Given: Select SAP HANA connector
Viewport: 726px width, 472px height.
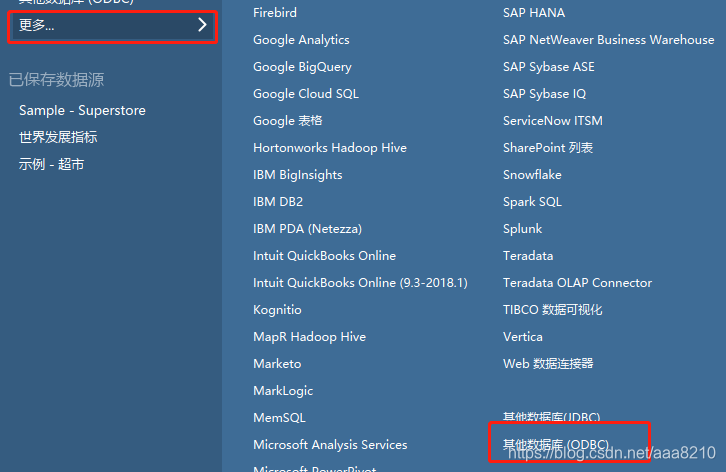Looking at the screenshot, I should click(x=534, y=13).
